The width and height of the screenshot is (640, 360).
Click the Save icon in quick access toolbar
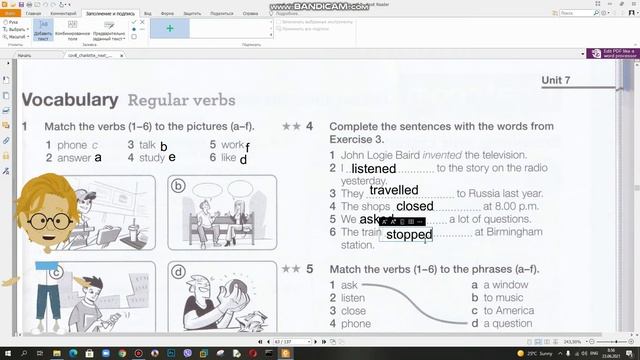click(x=21, y=4)
